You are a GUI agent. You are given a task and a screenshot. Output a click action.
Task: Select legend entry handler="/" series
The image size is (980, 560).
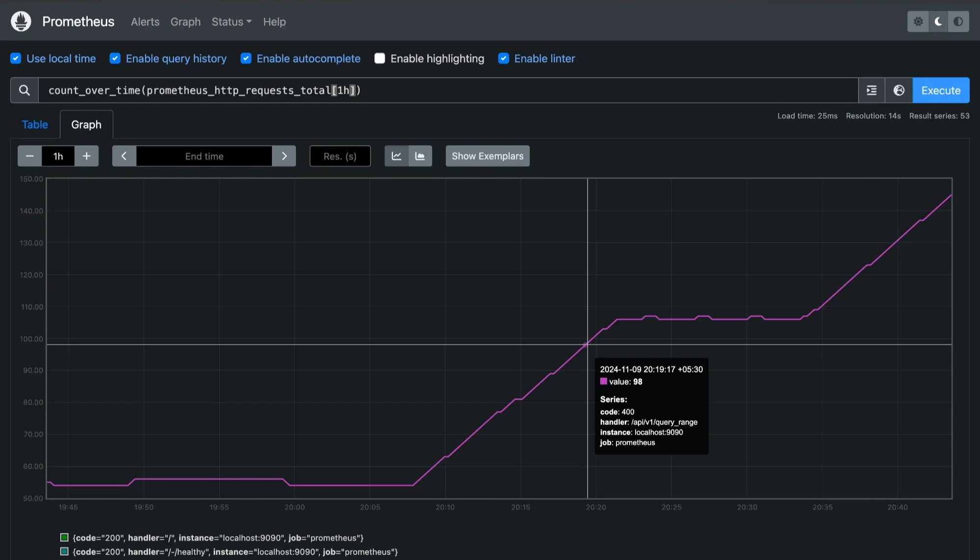218,538
